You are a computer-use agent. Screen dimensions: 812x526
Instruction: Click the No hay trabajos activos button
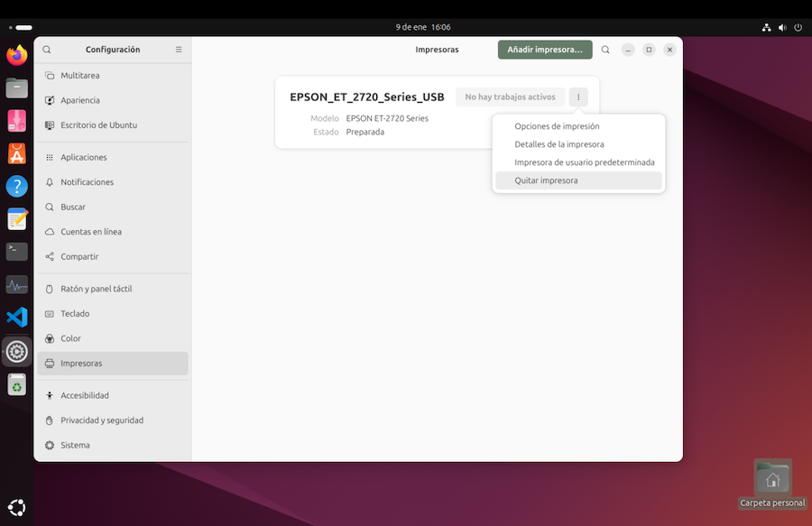click(510, 97)
